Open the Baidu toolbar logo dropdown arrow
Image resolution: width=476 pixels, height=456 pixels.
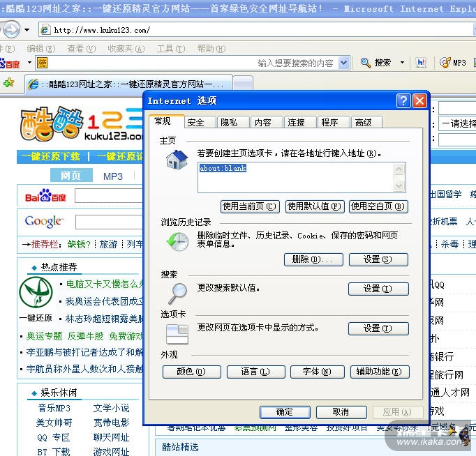coord(29,63)
